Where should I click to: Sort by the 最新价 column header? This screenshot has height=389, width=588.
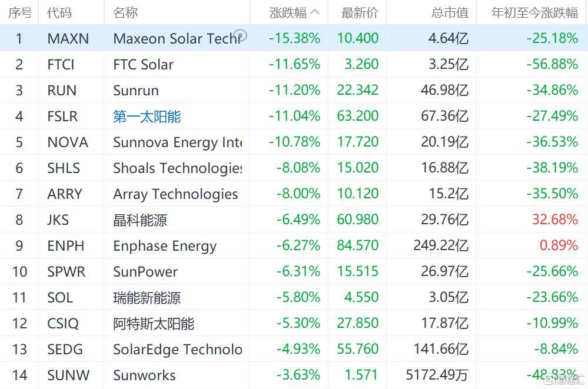(x=359, y=13)
